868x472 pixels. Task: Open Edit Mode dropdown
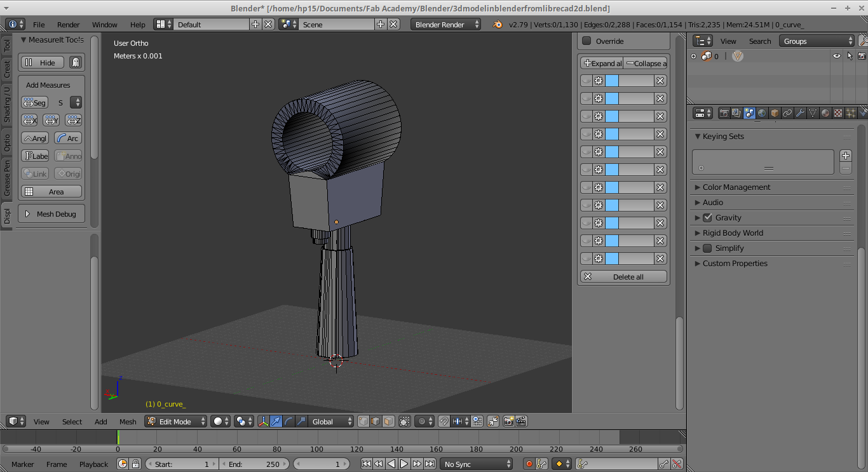(176, 421)
